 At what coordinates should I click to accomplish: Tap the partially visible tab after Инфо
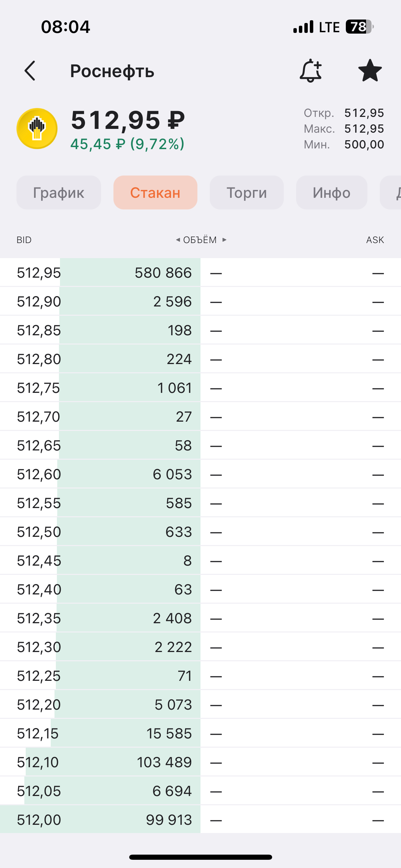pos(392,193)
